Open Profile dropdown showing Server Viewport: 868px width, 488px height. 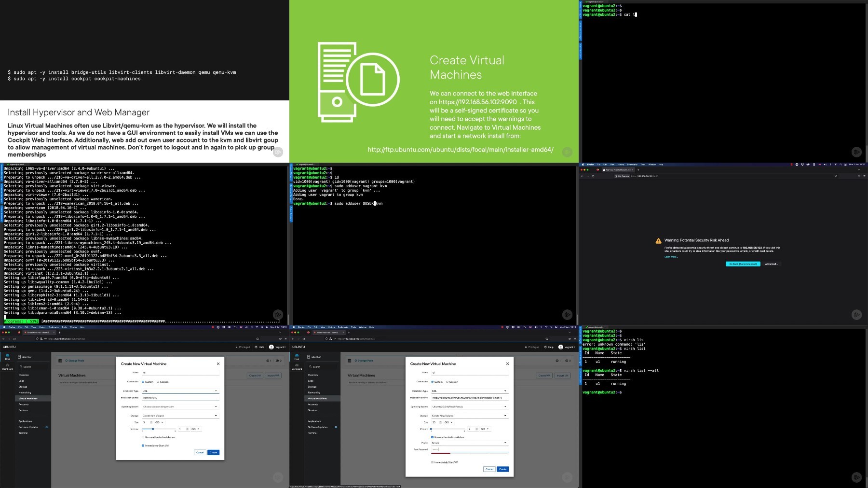pyautogui.click(x=470, y=443)
